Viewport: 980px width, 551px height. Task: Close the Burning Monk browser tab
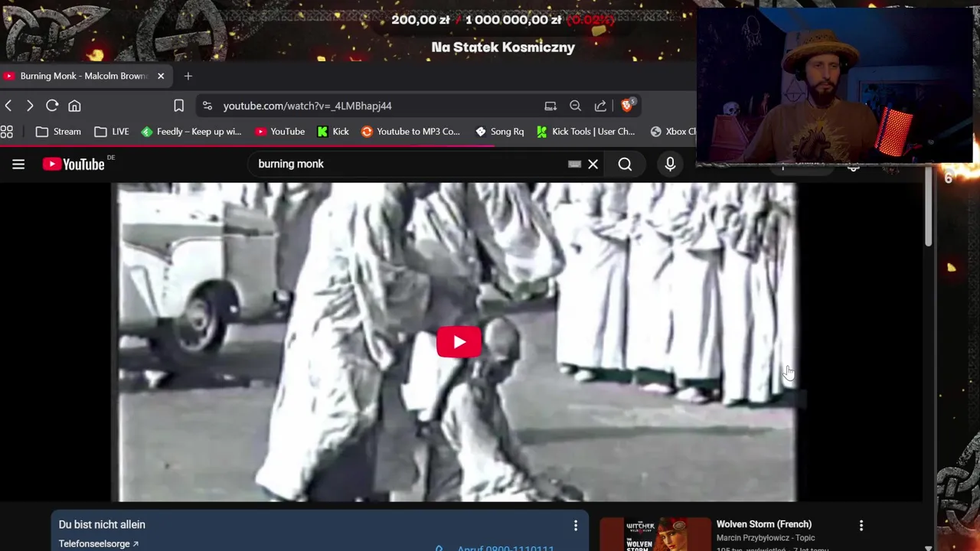click(x=161, y=76)
